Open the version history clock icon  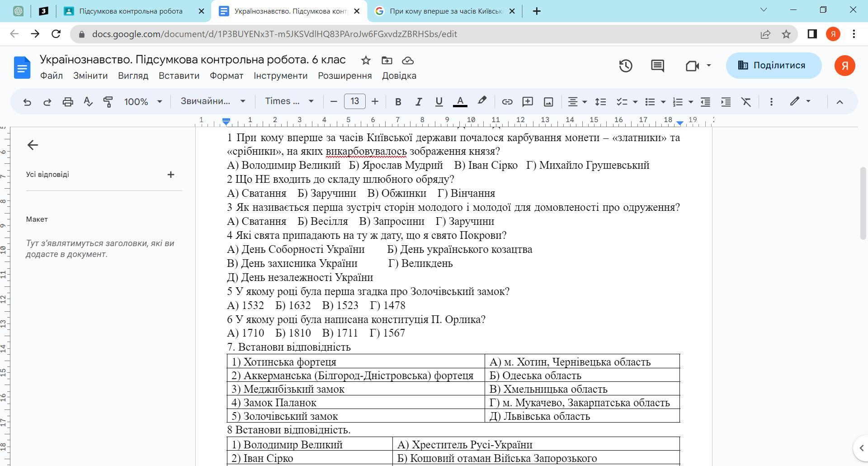pyautogui.click(x=626, y=66)
